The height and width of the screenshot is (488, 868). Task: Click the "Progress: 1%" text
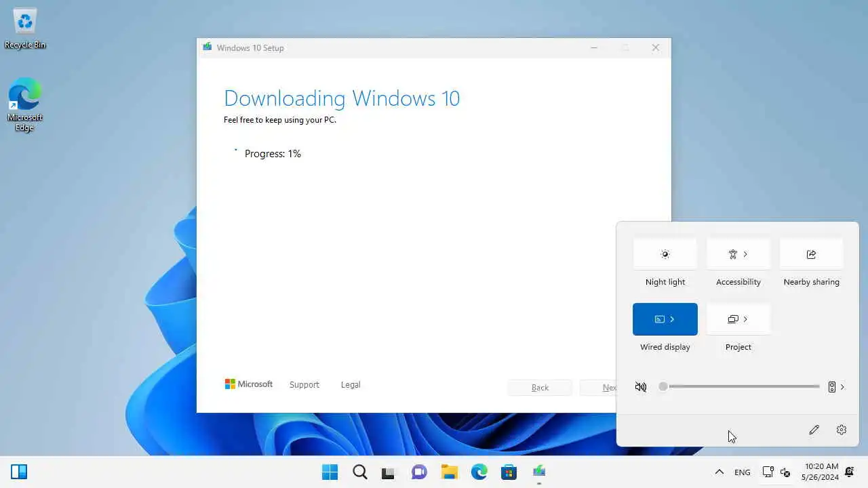[273, 154]
